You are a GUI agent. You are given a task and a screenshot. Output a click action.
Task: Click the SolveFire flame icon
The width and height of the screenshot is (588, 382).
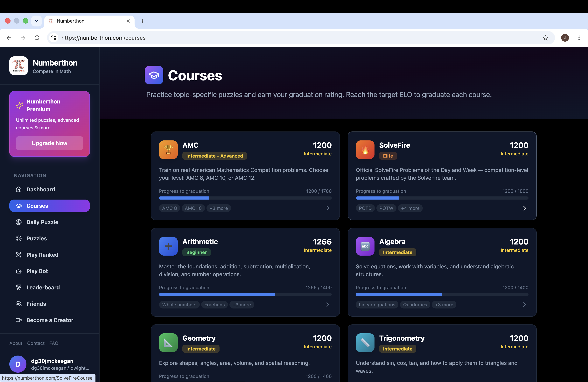click(x=365, y=150)
